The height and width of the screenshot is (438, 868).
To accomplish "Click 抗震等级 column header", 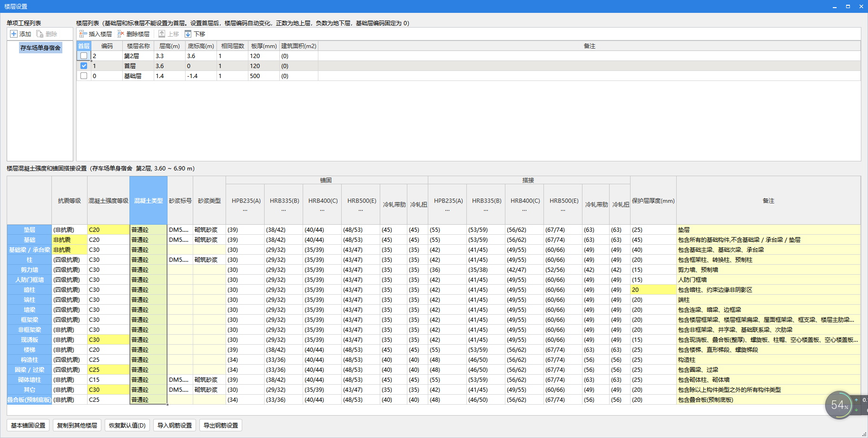I will (x=69, y=200).
